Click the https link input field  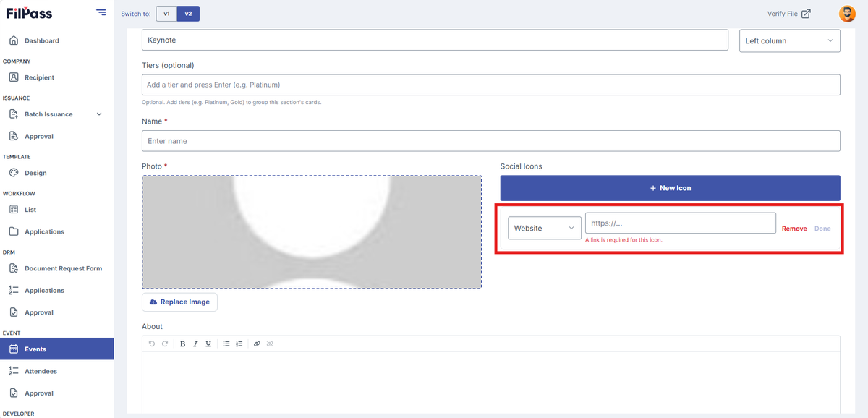click(681, 223)
